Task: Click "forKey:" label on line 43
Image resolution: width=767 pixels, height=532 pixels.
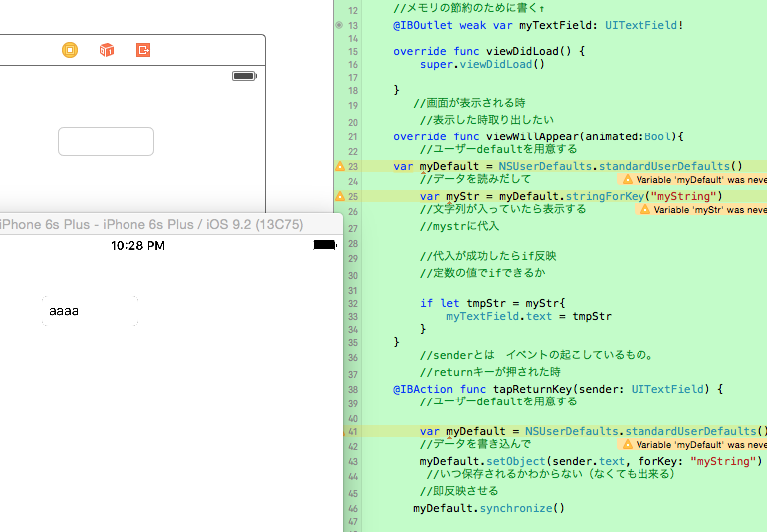Action: tap(660, 461)
